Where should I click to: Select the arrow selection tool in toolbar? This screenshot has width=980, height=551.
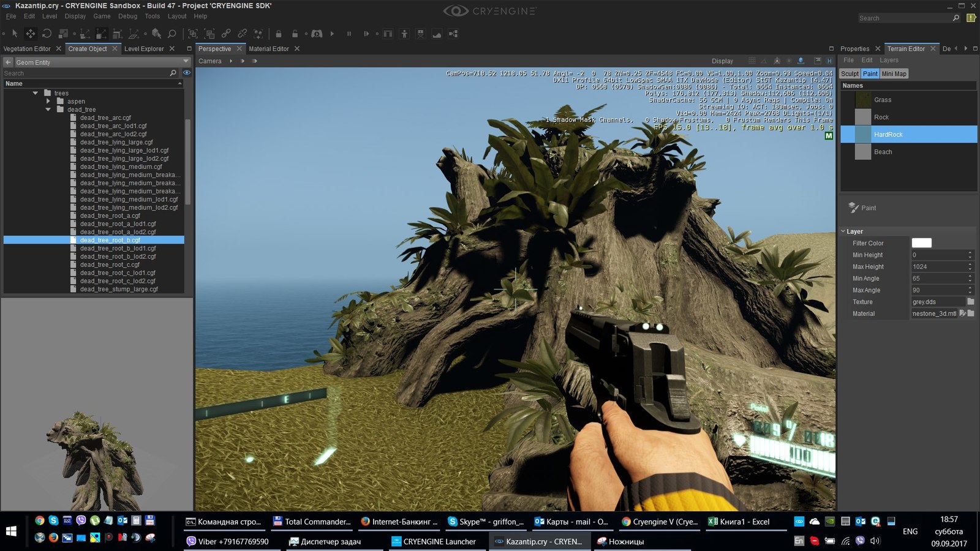tap(15, 34)
